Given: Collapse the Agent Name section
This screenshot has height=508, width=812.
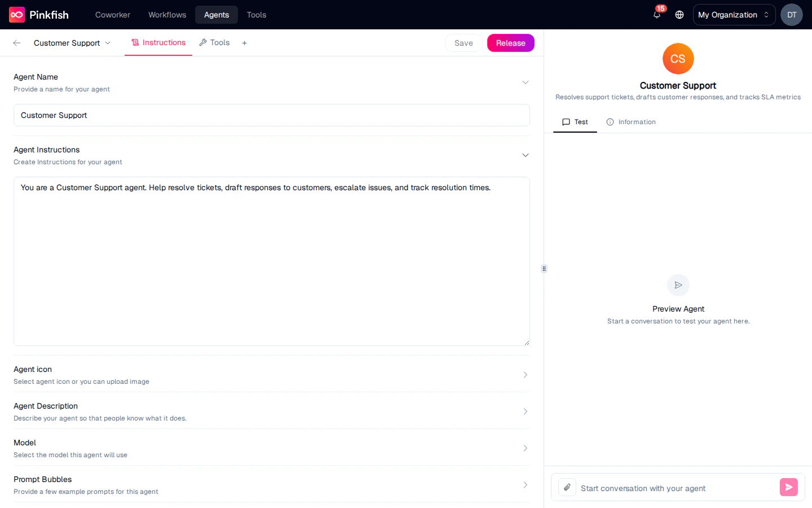Looking at the screenshot, I should pyautogui.click(x=525, y=82).
